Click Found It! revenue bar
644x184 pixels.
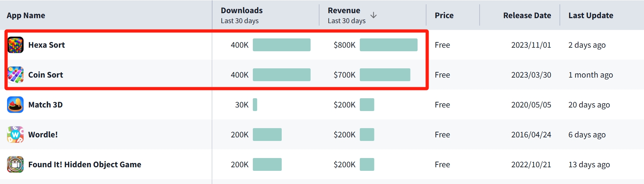367,164
